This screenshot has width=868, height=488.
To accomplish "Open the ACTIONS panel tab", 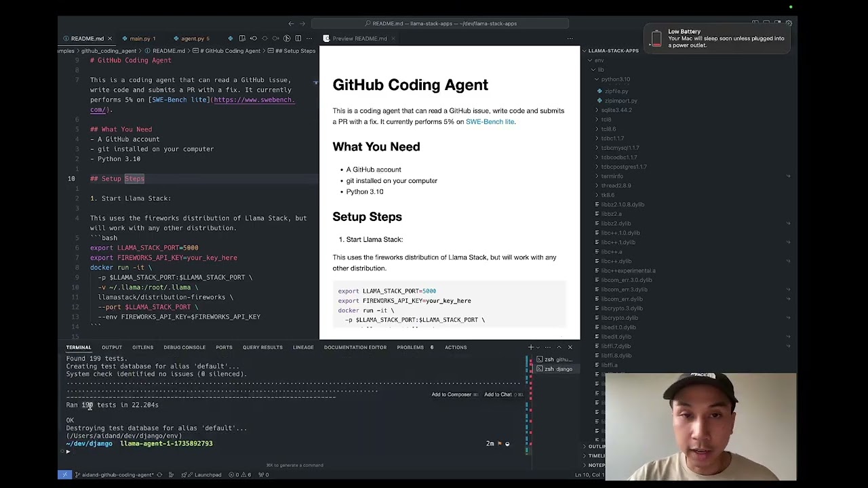I will tap(456, 348).
